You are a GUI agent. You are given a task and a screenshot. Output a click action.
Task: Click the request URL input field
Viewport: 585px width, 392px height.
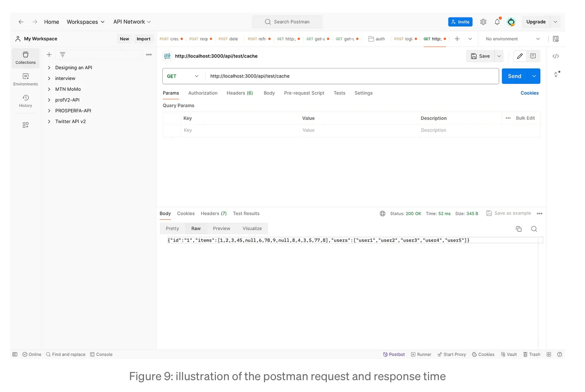coord(352,76)
